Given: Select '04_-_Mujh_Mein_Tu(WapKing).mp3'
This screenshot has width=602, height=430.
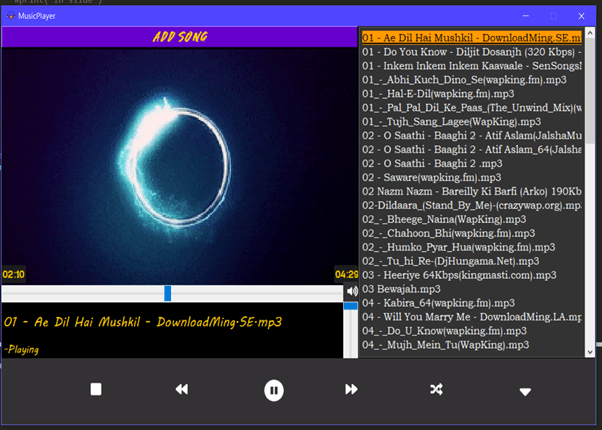Looking at the screenshot, I should click(x=445, y=345).
